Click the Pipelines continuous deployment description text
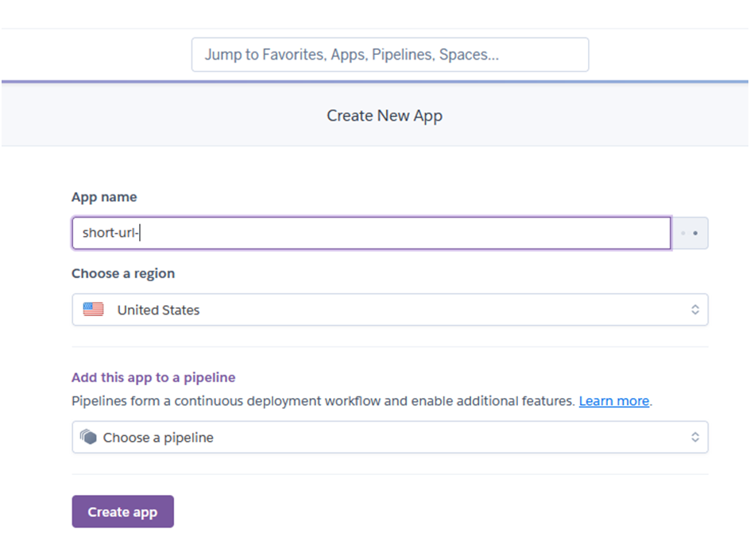 [323, 401]
